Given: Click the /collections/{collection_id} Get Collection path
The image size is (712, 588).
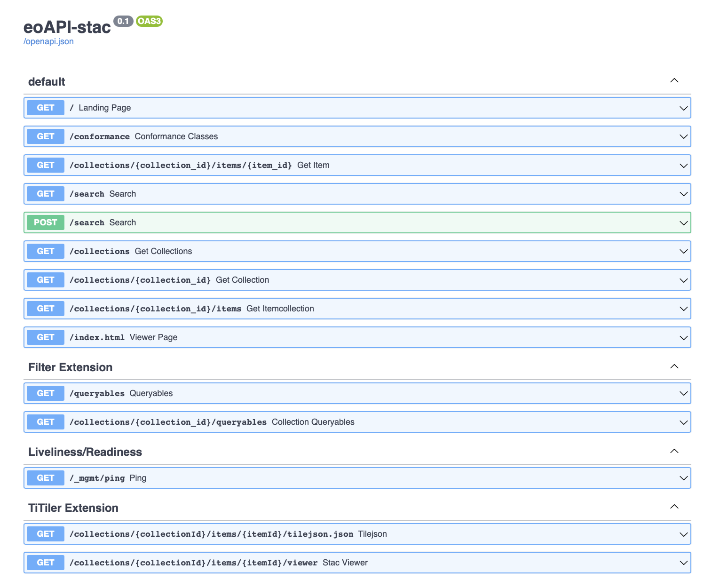Looking at the screenshot, I should [x=140, y=280].
